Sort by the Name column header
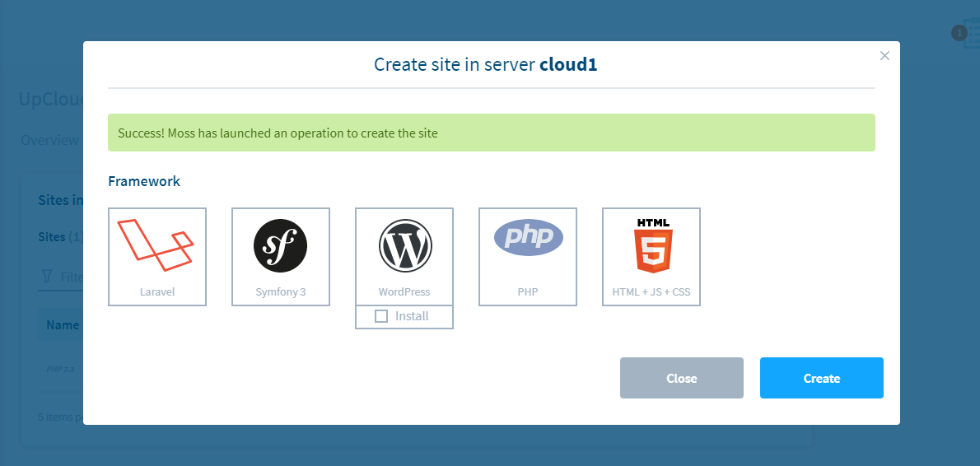 [63, 325]
